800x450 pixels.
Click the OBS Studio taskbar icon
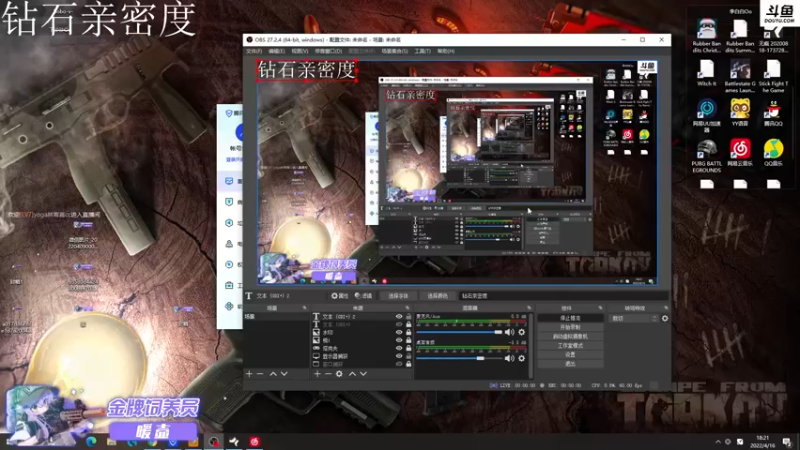(x=214, y=441)
